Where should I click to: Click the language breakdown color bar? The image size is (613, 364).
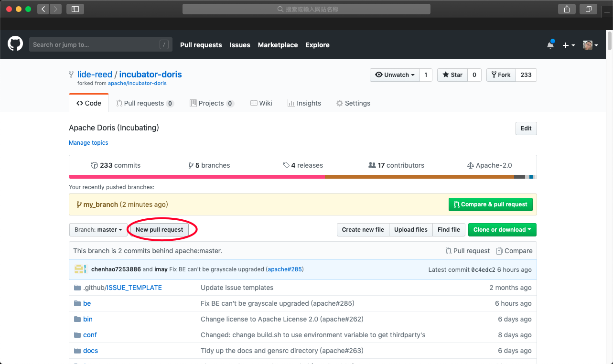[x=303, y=177]
